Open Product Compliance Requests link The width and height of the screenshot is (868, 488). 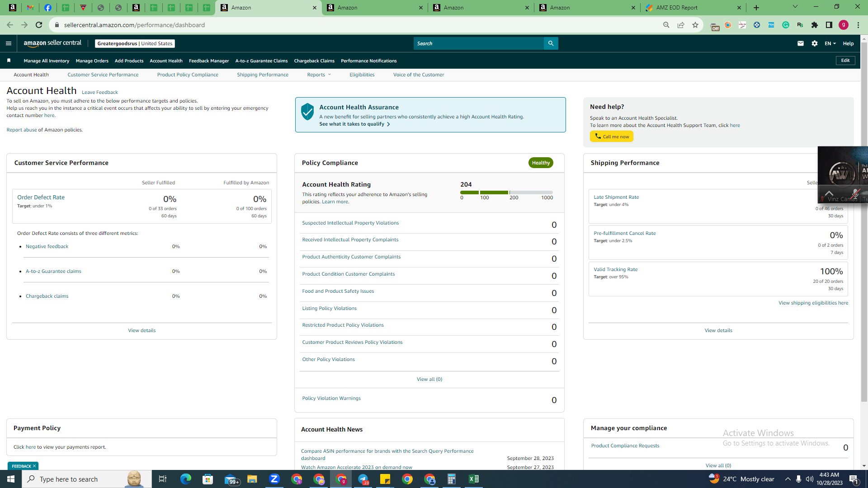[x=625, y=446]
